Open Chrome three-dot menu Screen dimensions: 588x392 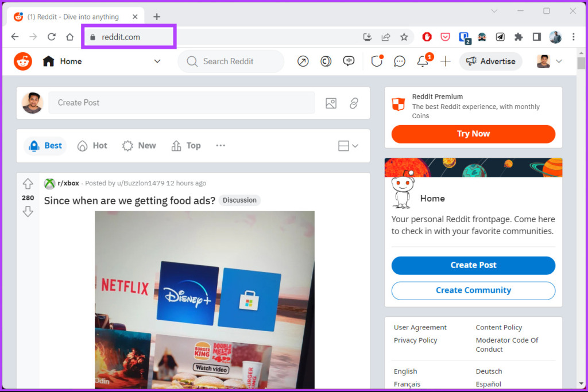(x=574, y=37)
